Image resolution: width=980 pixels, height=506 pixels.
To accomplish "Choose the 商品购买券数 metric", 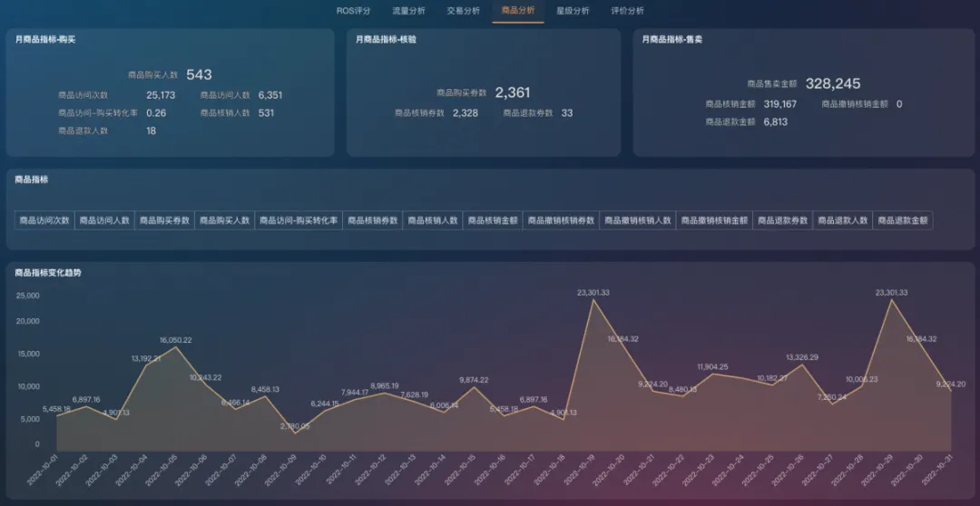I will click(x=164, y=220).
